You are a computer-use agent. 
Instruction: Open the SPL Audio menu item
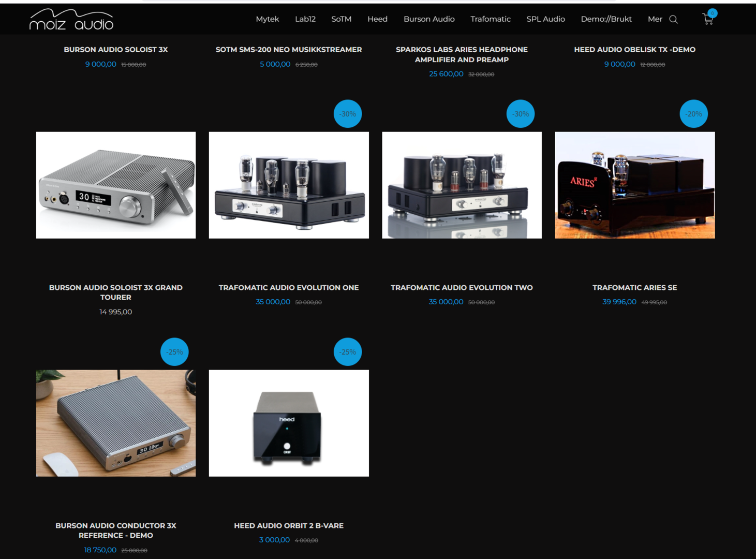[x=546, y=19]
